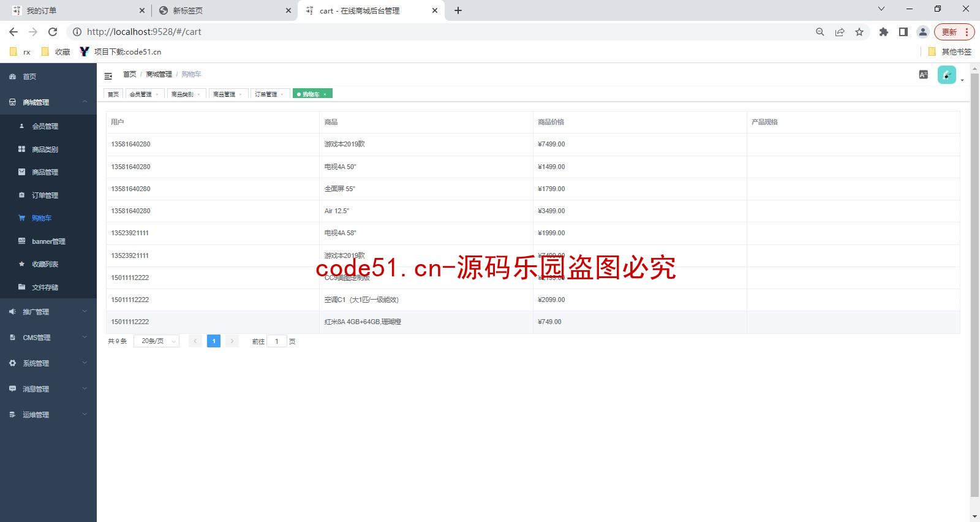Click the 首页 dashboard sidebar item
This screenshot has height=522, width=980.
click(x=48, y=77)
